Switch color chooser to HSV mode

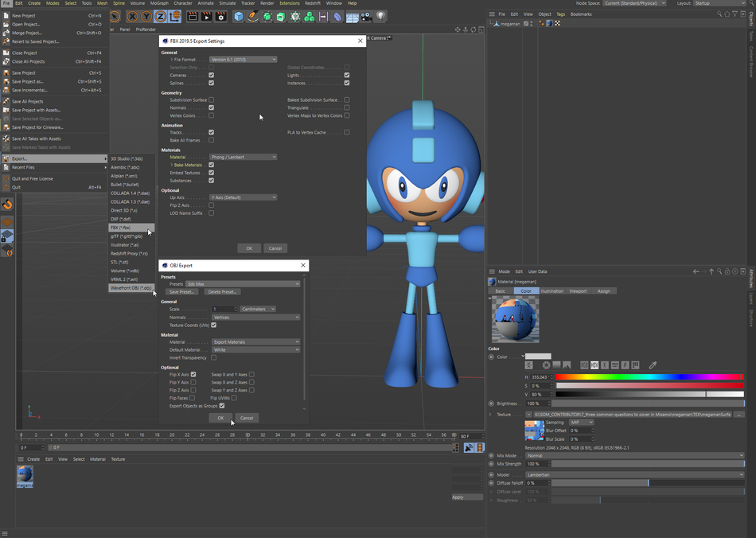coord(594,365)
